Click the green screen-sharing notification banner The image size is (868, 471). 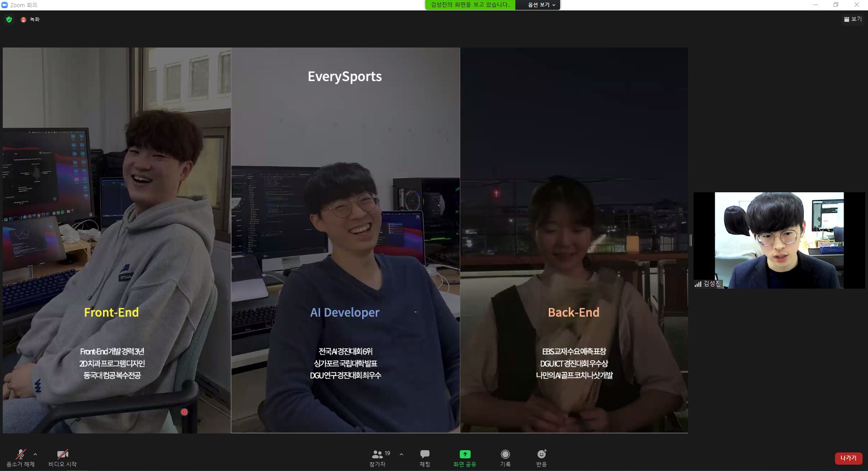pyautogui.click(x=470, y=5)
